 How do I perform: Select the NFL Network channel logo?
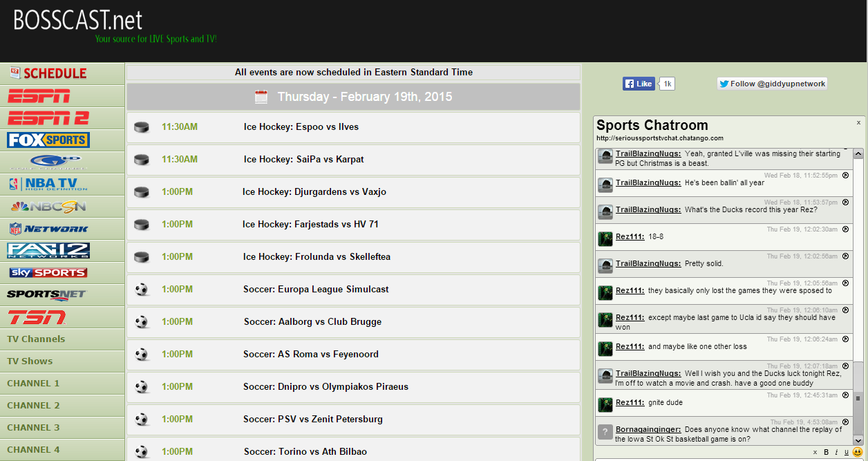48,229
